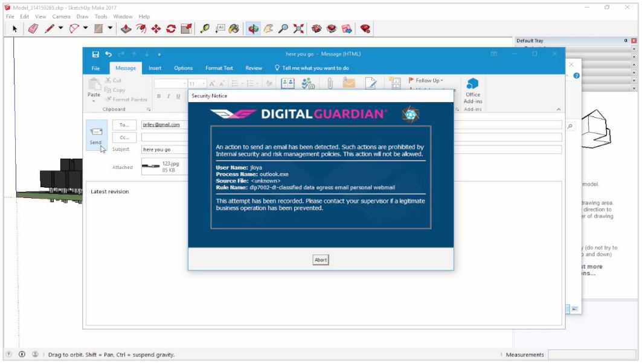Click the Abort button on the Security Notice

point(321,260)
